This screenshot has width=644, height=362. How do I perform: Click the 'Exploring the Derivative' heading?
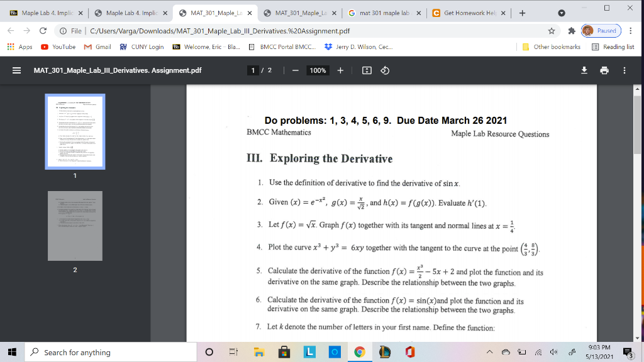331,158
